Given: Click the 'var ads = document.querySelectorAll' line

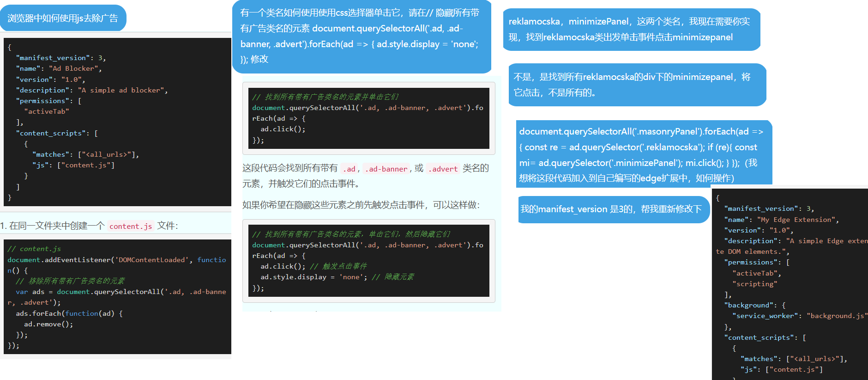Looking at the screenshot, I should (117, 297).
